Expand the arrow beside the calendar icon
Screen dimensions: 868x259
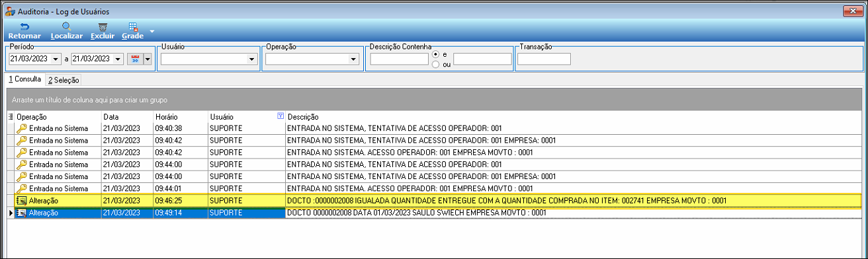(x=147, y=59)
